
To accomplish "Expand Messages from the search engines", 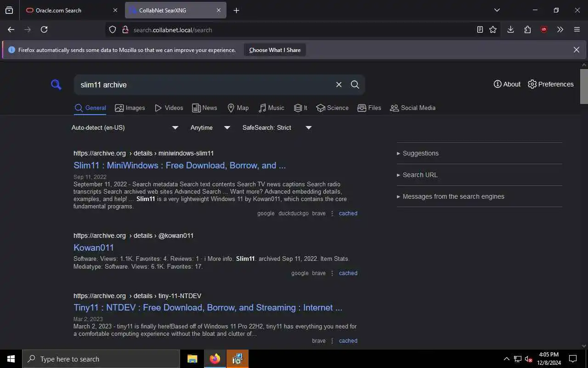I will (450, 196).
